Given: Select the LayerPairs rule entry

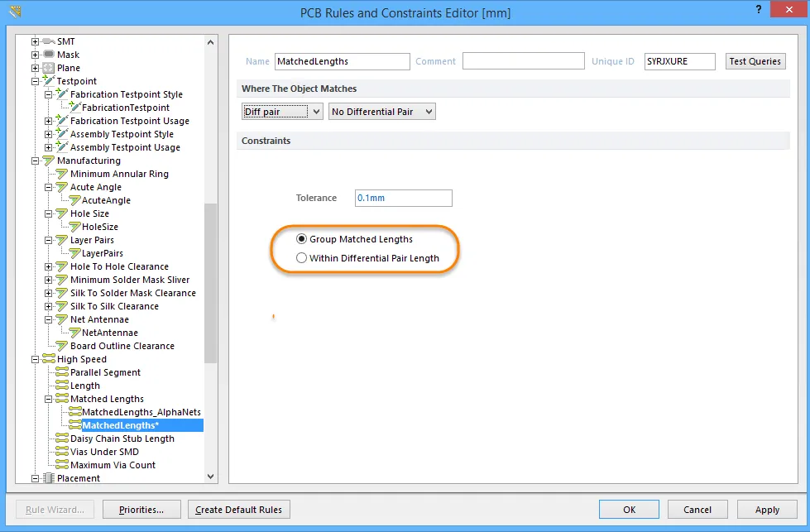Looking at the screenshot, I should click(103, 253).
